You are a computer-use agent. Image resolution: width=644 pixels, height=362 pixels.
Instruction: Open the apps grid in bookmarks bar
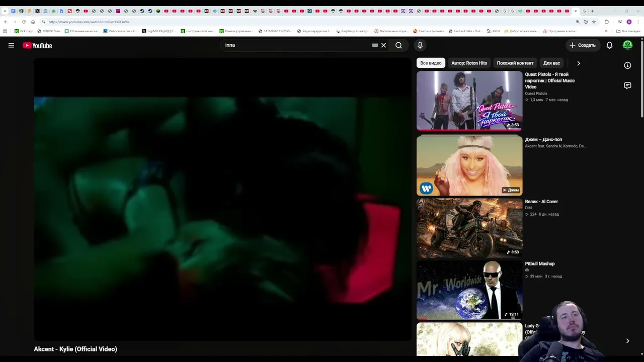(5, 31)
